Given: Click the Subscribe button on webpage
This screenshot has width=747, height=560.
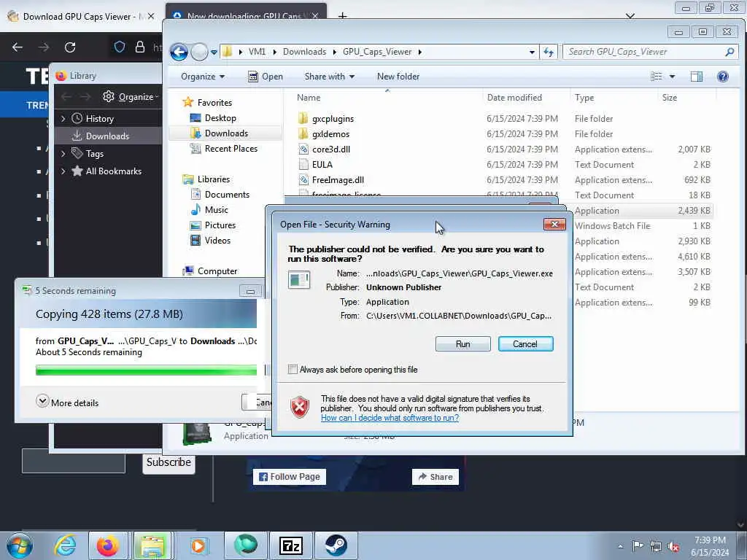Looking at the screenshot, I should (169, 462).
